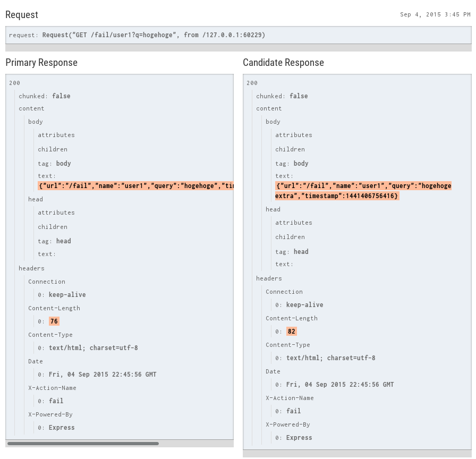Click the fail value in Candidate Response
Image resolution: width=476 pixels, height=459 pixels.
tap(294, 411)
